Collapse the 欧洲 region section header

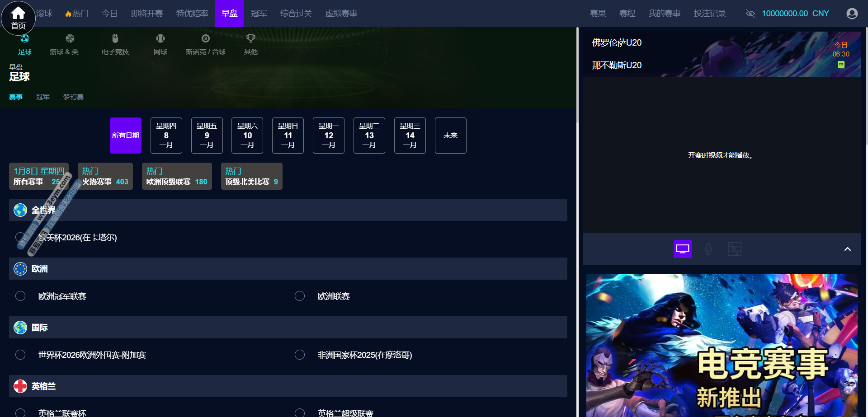pyautogui.click(x=288, y=269)
